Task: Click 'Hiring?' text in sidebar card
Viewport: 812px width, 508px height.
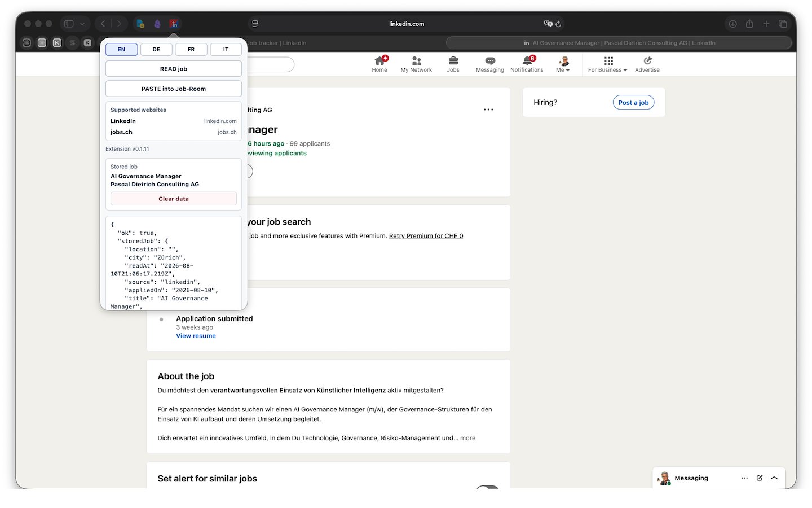Action: pos(545,102)
